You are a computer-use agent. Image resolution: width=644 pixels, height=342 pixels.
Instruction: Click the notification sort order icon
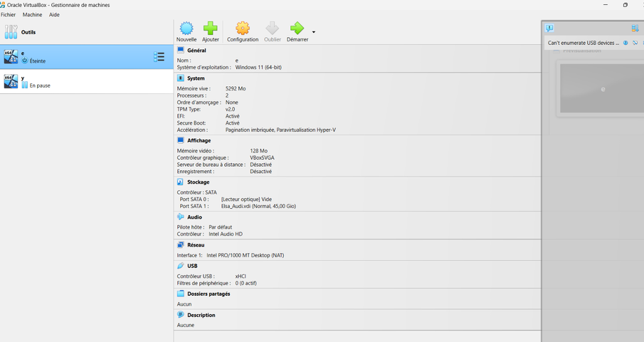pos(635,28)
